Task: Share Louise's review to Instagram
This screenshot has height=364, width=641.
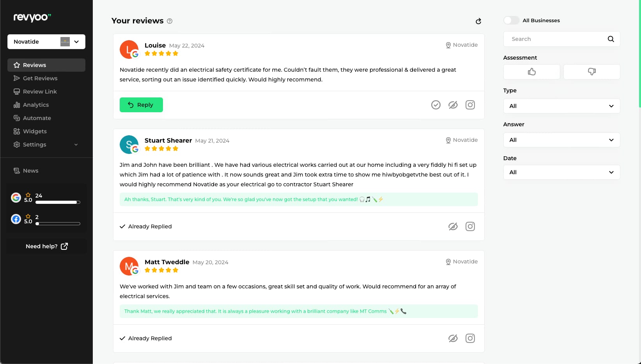Action: tap(470, 105)
